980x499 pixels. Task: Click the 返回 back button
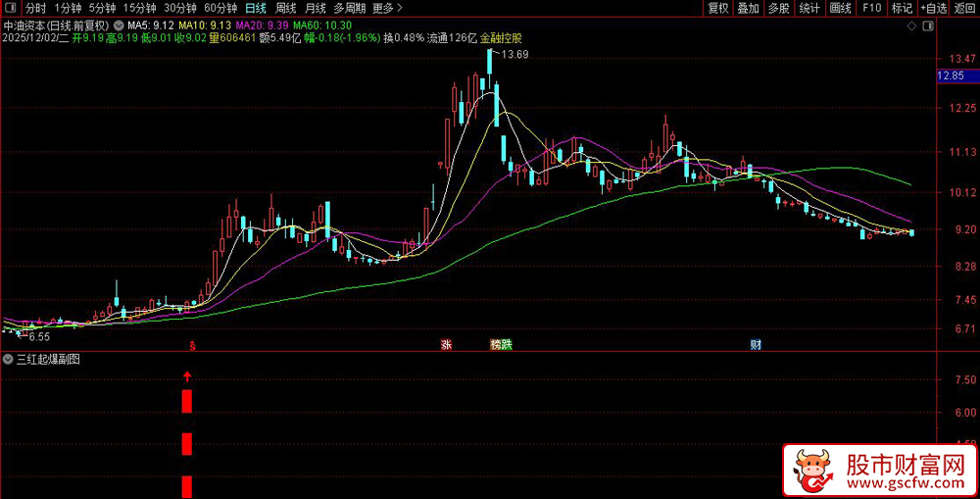(x=964, y=8)
